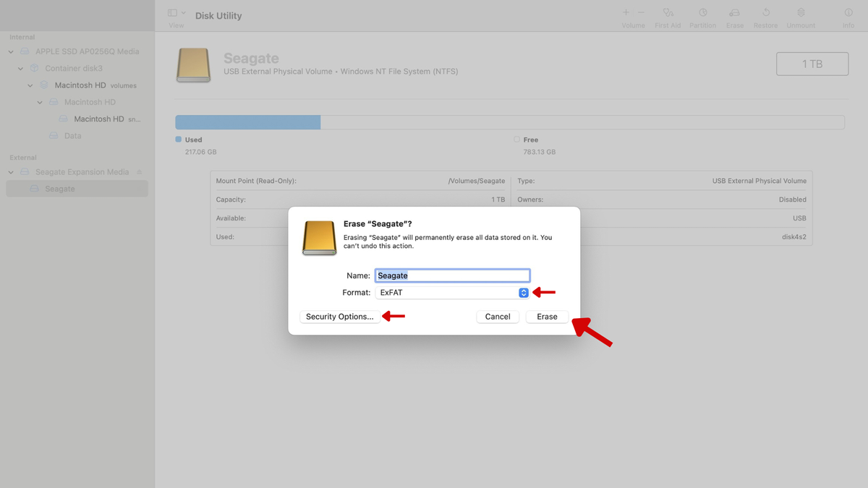Image resolution: width=868 pixels, height=488 pixels.
Task: Collapse the APPLE SSD AP0256Q Media entry
Action: click(x=10, y=51)
